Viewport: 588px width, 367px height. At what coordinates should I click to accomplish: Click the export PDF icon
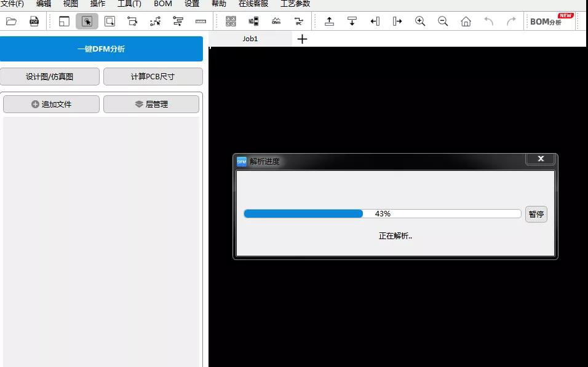[x=34, y=21]
